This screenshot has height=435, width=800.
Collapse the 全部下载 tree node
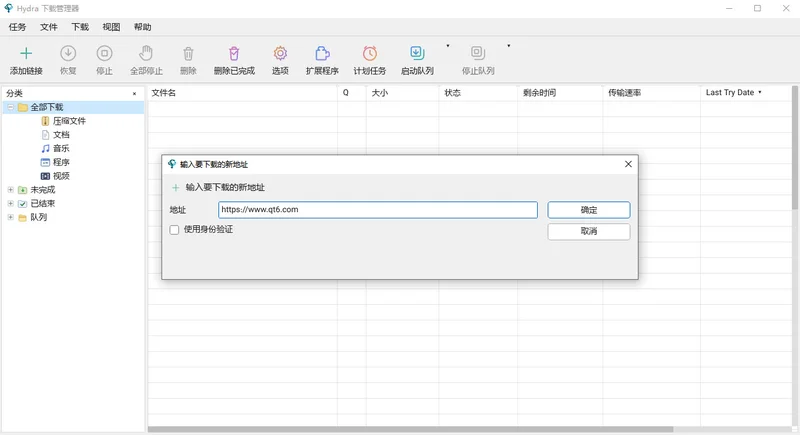tap(10, 107)
